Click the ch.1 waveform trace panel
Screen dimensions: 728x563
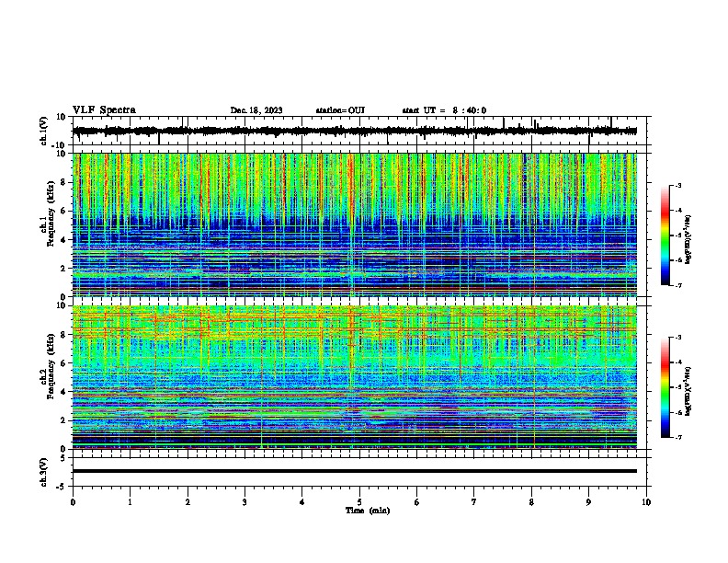[x=361, y=131]
